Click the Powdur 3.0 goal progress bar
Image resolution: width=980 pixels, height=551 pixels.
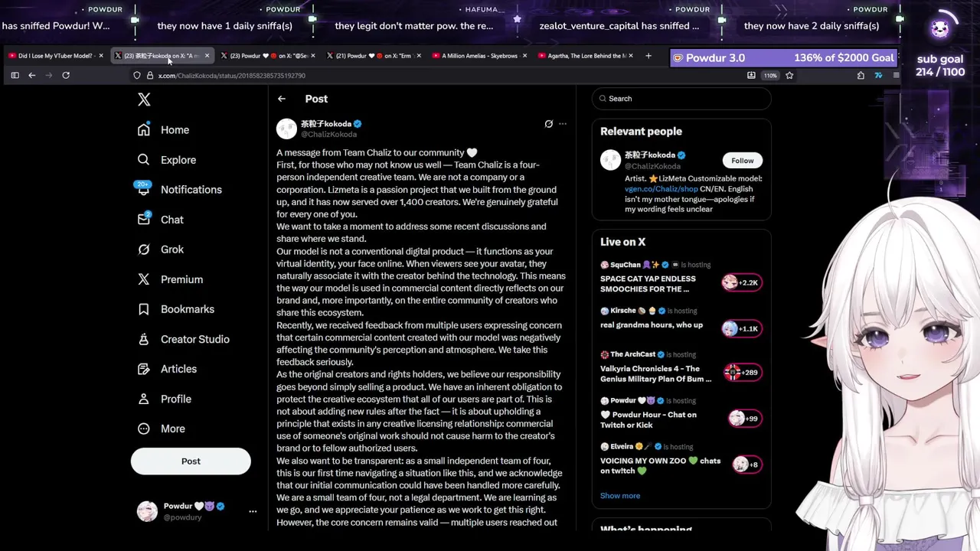click(785, 58)
